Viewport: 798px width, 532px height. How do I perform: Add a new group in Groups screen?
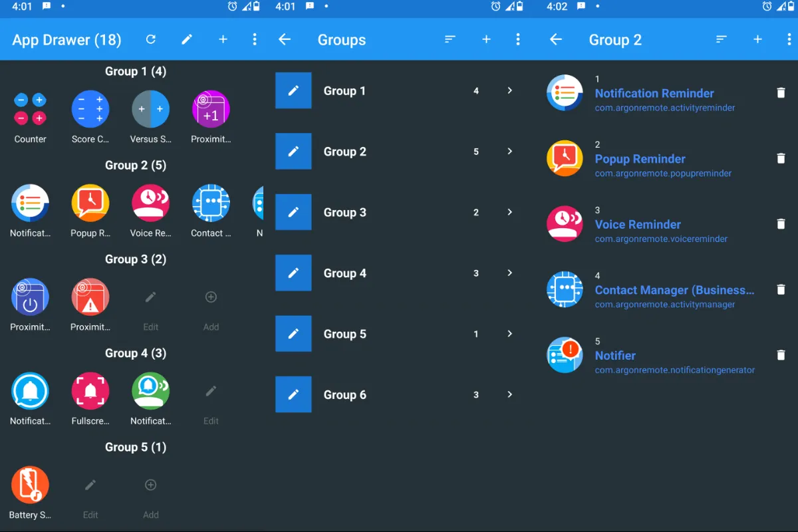[x=486, y=39]
